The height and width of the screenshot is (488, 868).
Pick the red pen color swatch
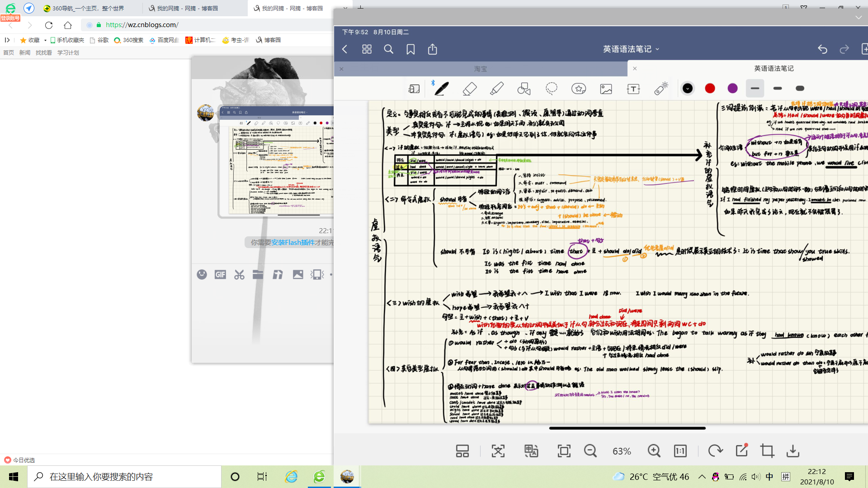click(710, 89)
